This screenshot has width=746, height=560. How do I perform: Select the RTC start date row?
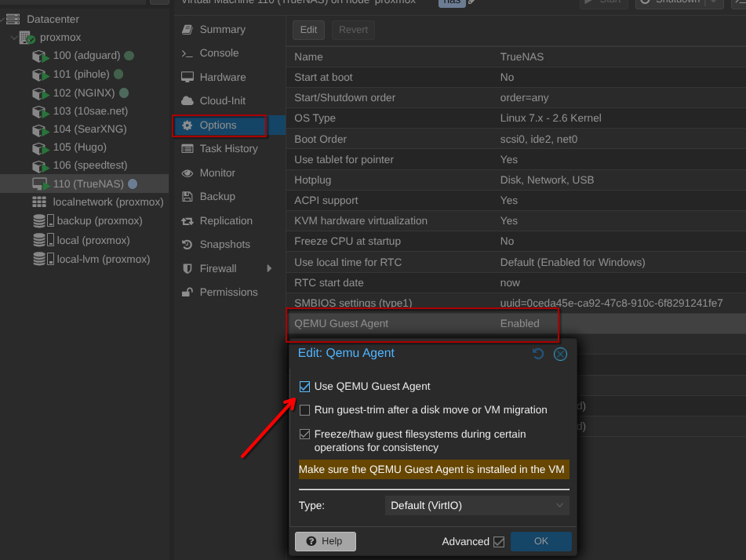pyautogui.click(x=515, y=282)
